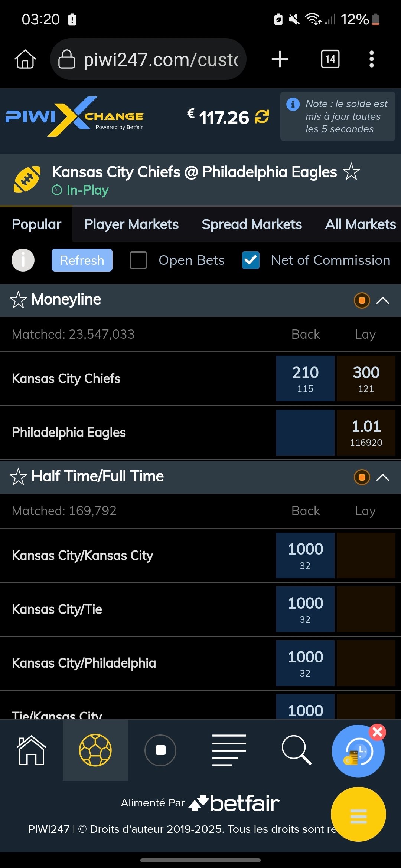401x868 pixels.
Task: Open the search magnifier in bottom nav
Action: click(x=296, y=750)
